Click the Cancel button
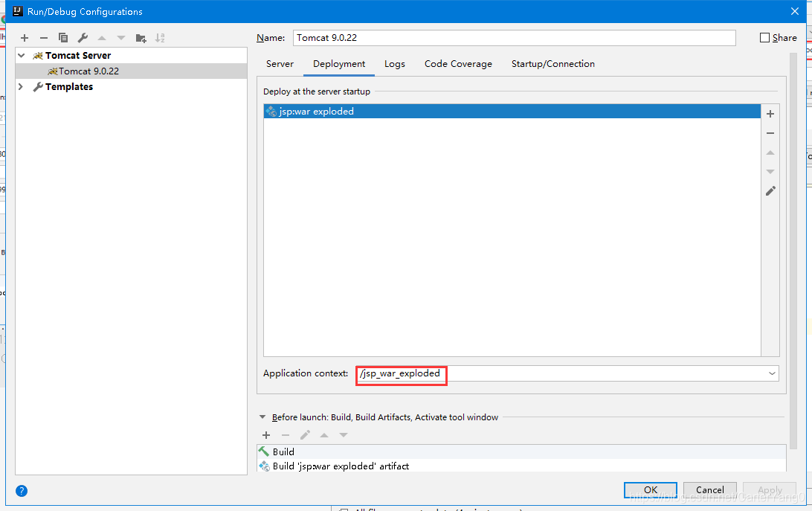This screenshot has height=511, width=812. pos(710,489)
